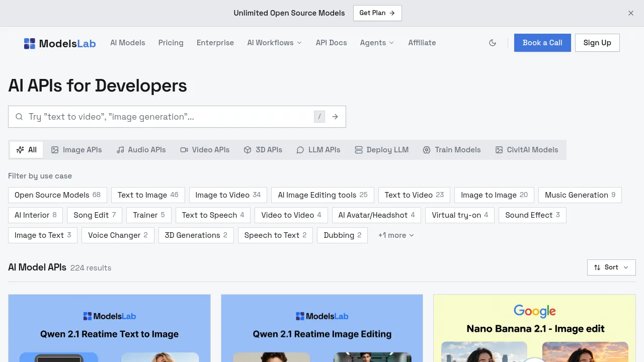Viewport: 644px width, 362px height.
Task: Open Nano Banana 2.1 Image edit card
Action: pyautogui.click(x=535, y=328)
